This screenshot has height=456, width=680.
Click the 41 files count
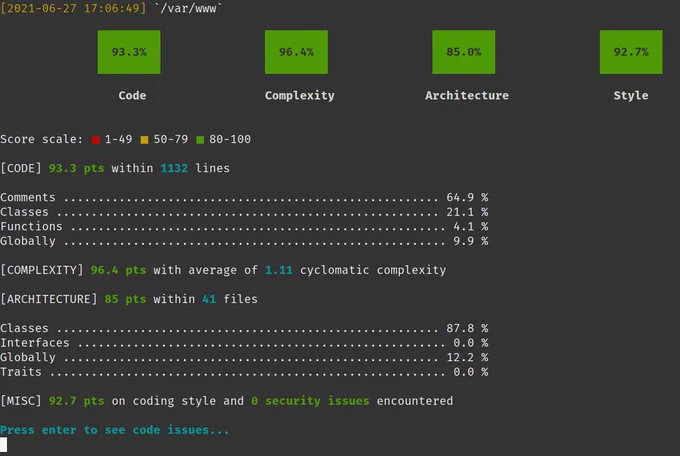(x=209, y=299)
